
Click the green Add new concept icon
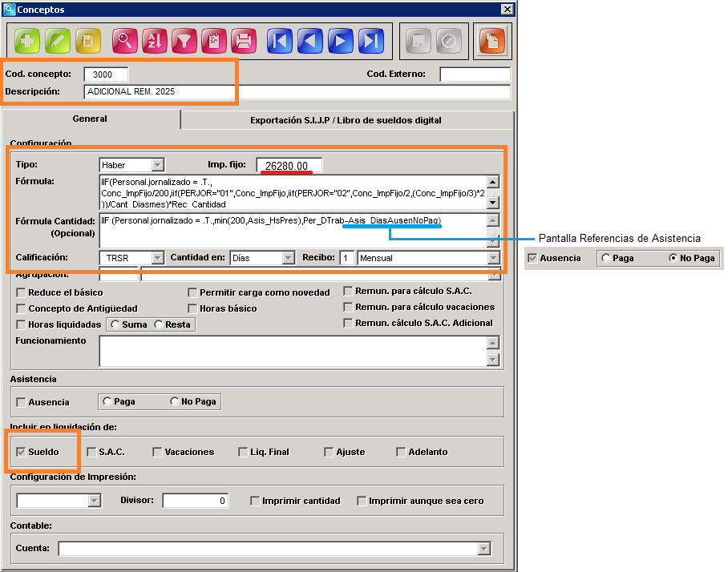coord(27,41)
